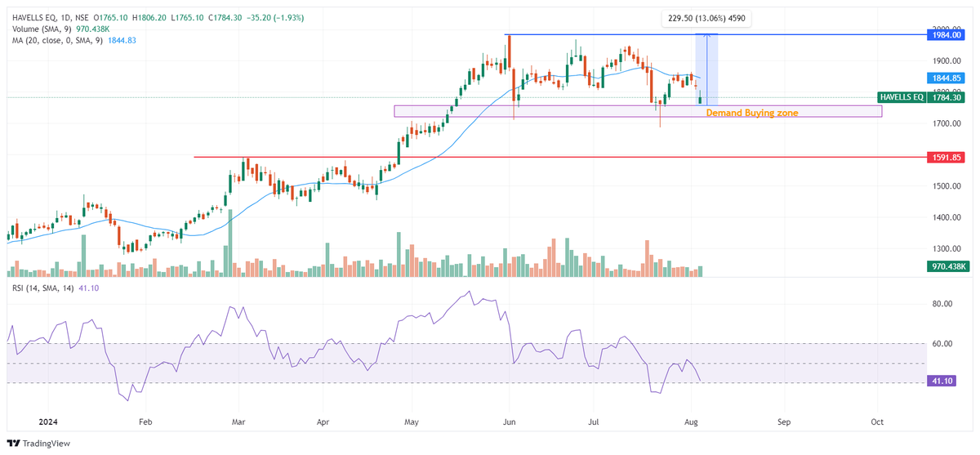This screenshot has width=980, height=455.
Task: Click the Apr time axis label
Action: [323, 423]
